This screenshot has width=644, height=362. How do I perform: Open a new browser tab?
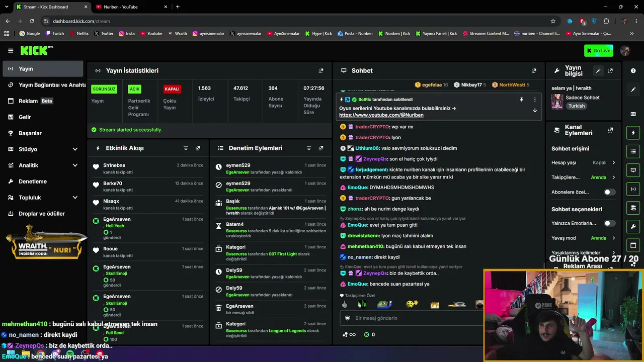(178, 7)
